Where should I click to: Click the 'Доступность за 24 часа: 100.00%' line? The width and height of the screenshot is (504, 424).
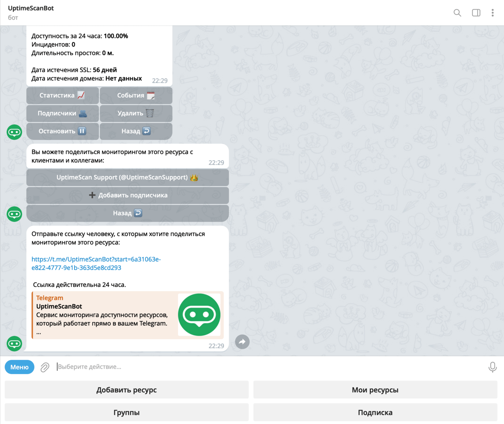[80, 36]
